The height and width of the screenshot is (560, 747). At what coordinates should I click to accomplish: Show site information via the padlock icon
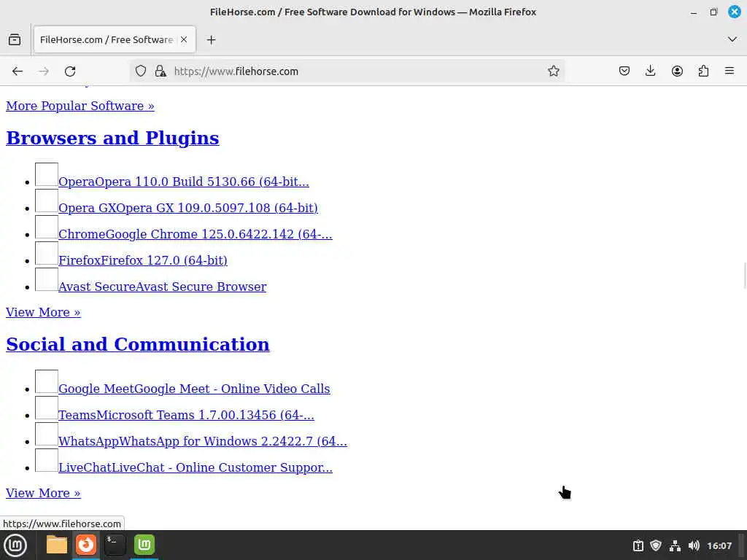point(160,71)
